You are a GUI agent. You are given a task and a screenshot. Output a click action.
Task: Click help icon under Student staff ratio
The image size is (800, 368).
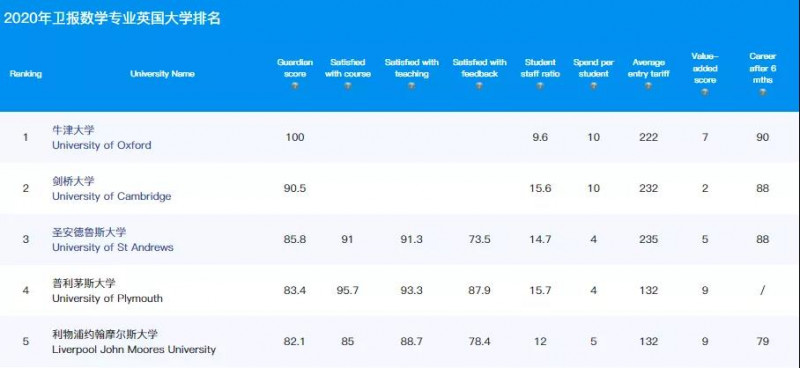click(540, 86)
